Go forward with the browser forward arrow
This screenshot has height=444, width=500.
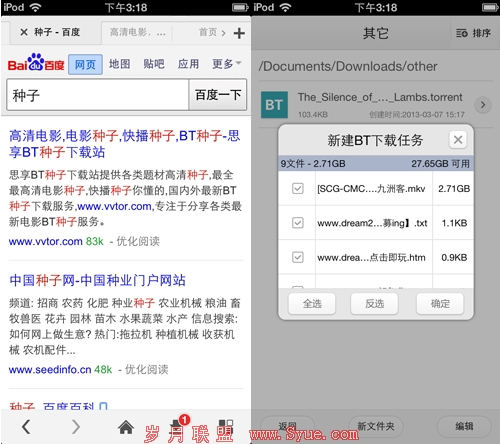pyautogui.click(x=76, y=427)
